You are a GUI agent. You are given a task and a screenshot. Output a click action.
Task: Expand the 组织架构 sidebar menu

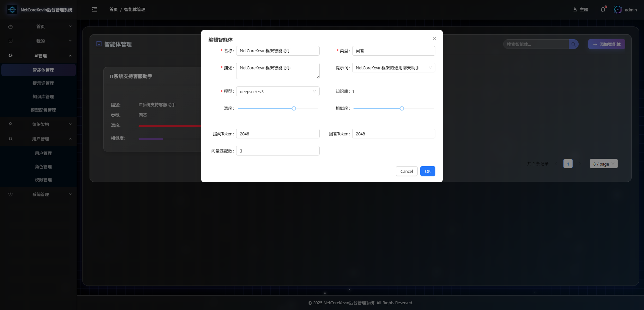70,124
